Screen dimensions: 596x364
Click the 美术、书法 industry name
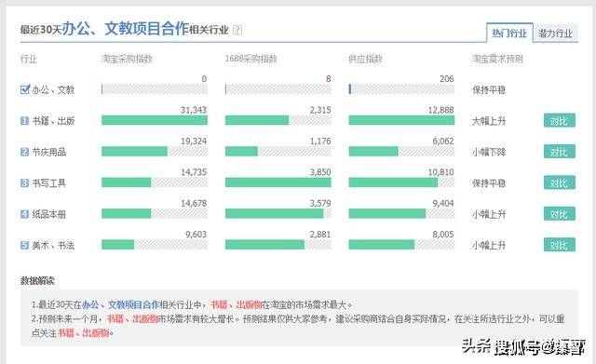coord(53,246)
